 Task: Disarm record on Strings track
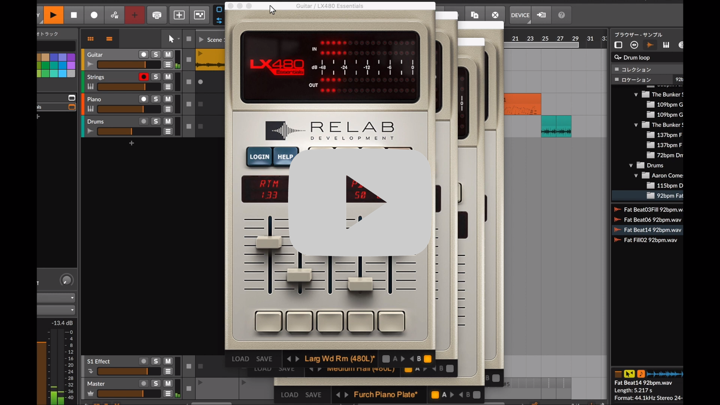point(144,77)
